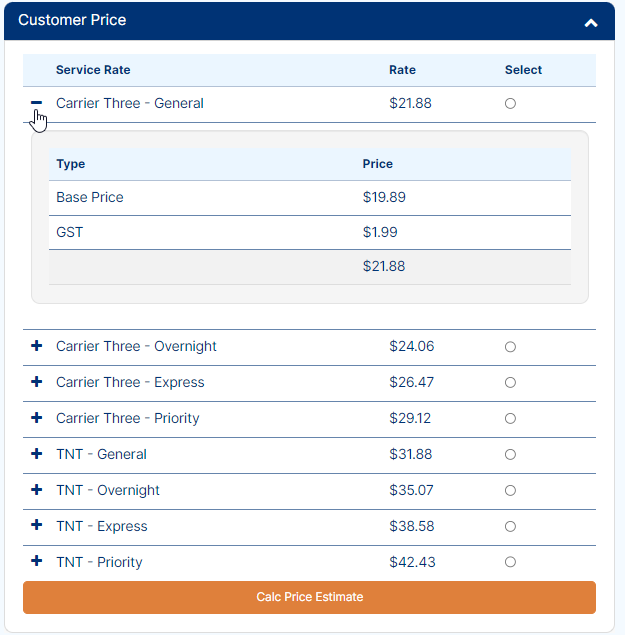Expand Carrier Three - Express rate details
The width and height of the screenshot is (625, 635).
pos(36,382)
